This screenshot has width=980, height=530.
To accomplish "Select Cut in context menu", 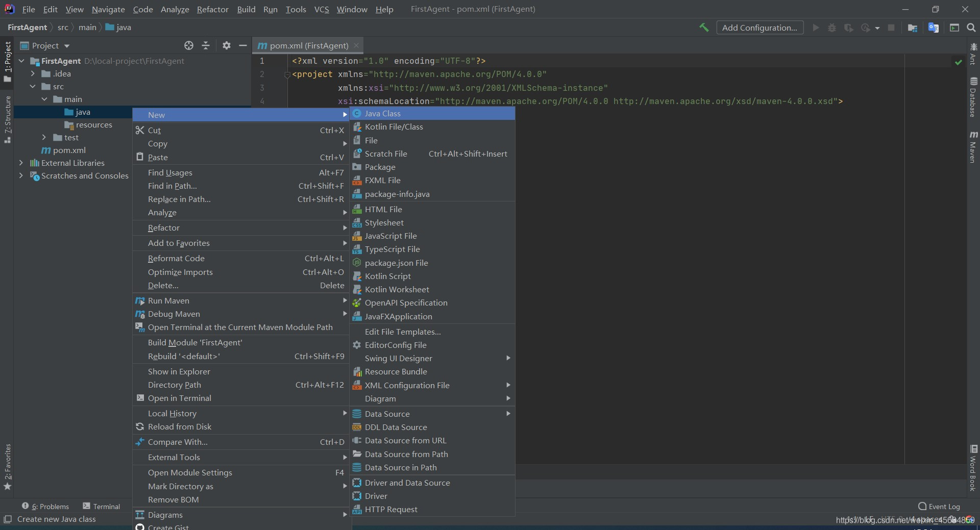I will [x=241, y=130].
